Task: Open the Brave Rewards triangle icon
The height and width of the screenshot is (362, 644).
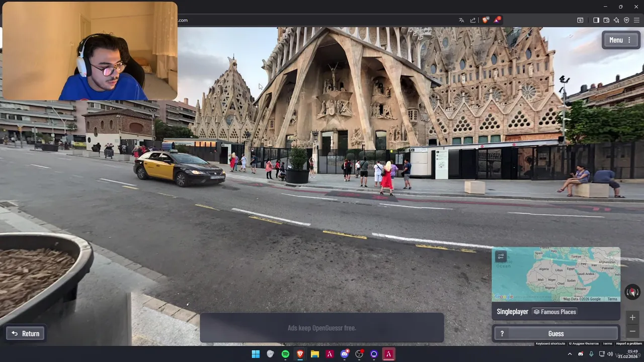Action: 497,20
